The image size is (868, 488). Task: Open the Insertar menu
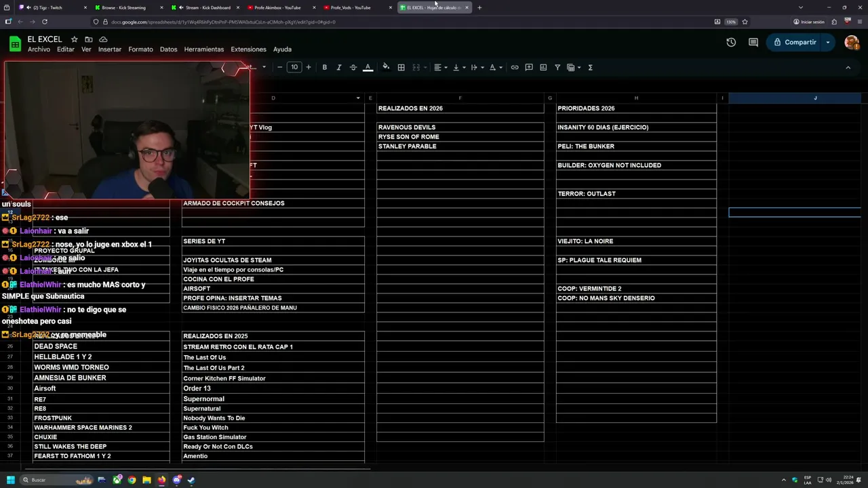(110, 49)
